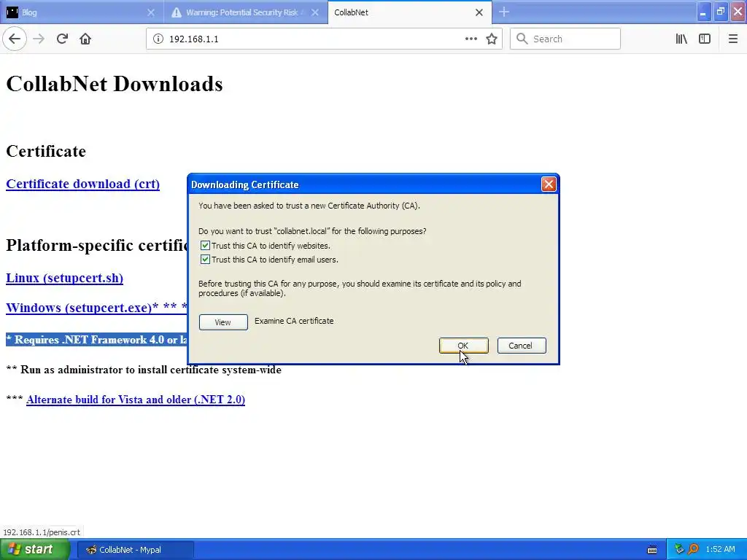The image size is (747, 560).
Task: Select CollabNet - Mypal taskbar button
Action: pyautogui.click(x=136, y=550)
